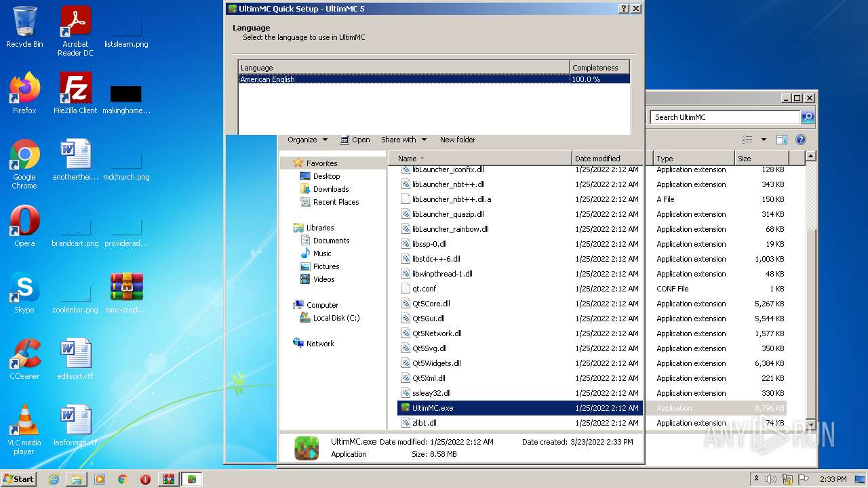Click Opera icon in the taskbar
This screenshot has height=488, width=868.
(145, 479)
